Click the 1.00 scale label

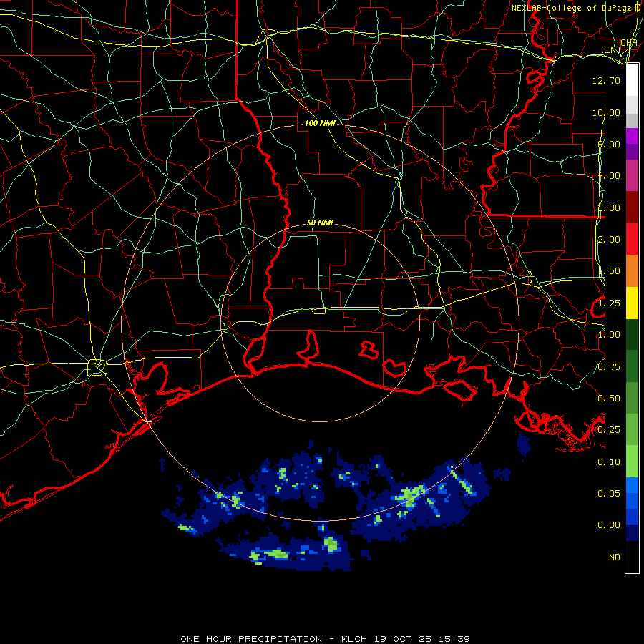pos(609,335)
